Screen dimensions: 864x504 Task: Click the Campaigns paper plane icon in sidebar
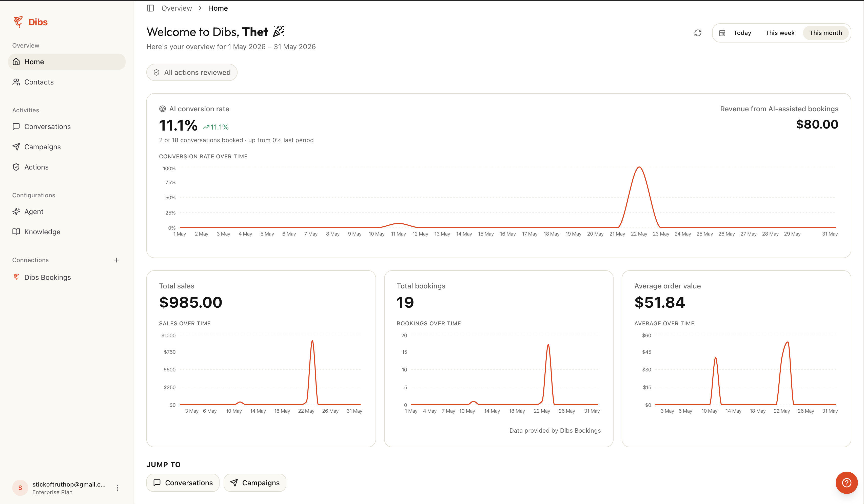[x=16, y=147]
